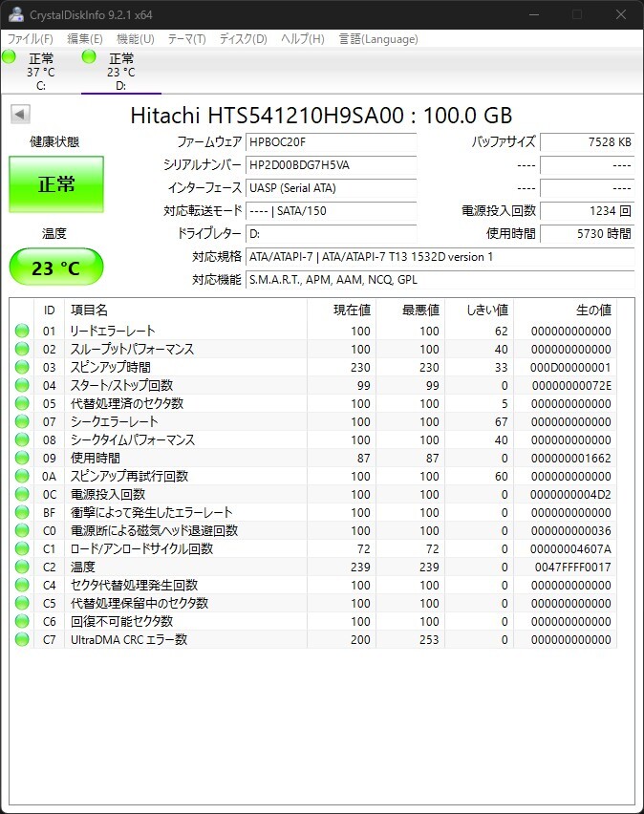Screen dimensions: 644x814
Task: Click the 23 °C temperature button
Action: coord(56,268)
